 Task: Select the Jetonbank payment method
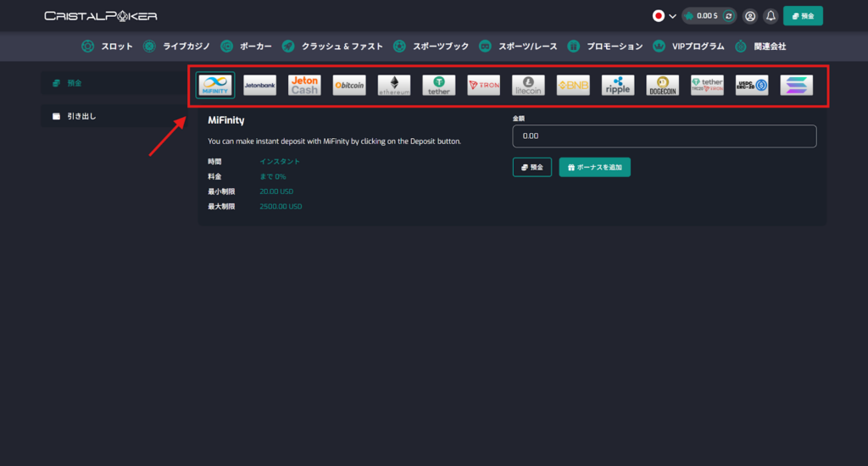point(259,86)
